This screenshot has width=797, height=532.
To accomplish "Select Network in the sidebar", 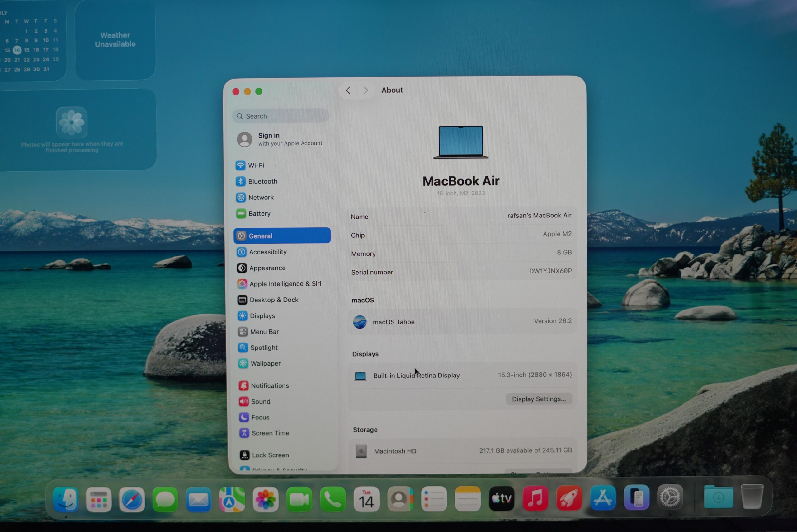I will coord(282,198).
